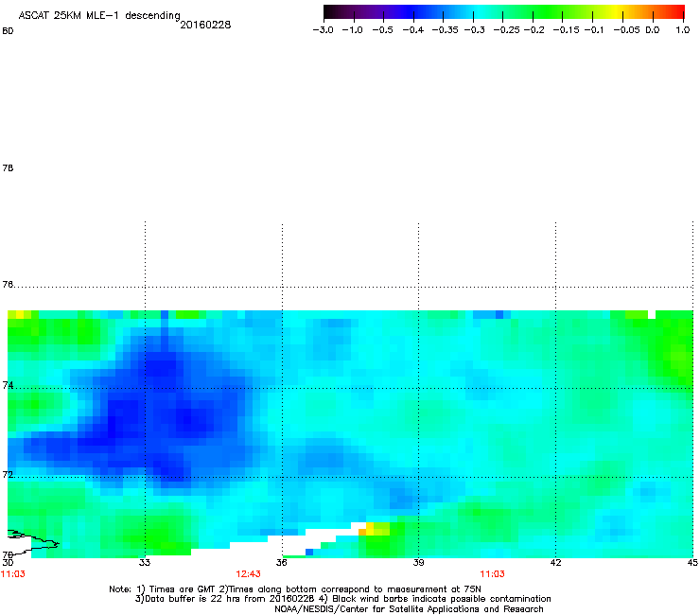This screenshot has width=700, height=615.
Task: Select the -0.25 scale label
Action: pos(506,30)
